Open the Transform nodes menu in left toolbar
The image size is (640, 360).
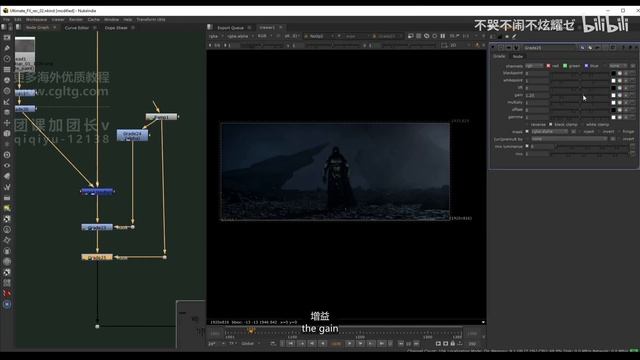coord(7,123)
